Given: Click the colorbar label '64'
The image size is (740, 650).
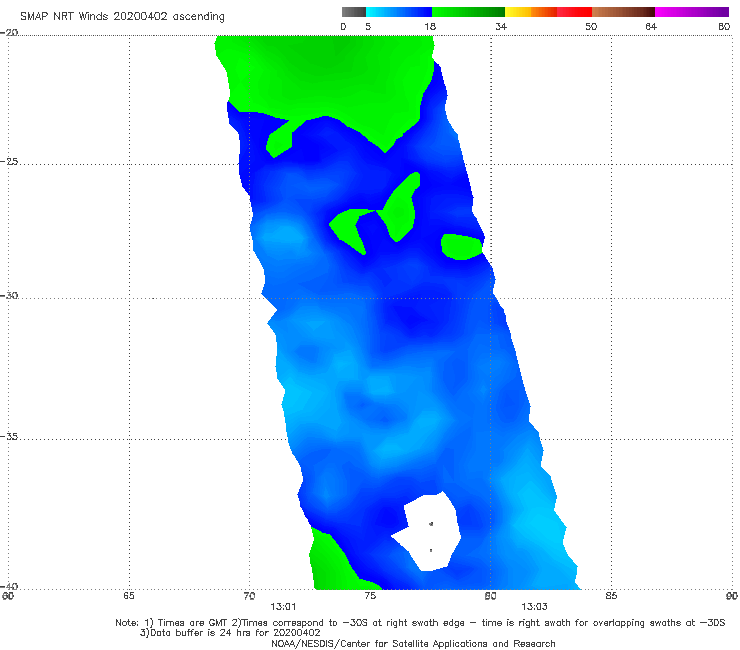Looking at the screenshot, I should coord(651,27).
